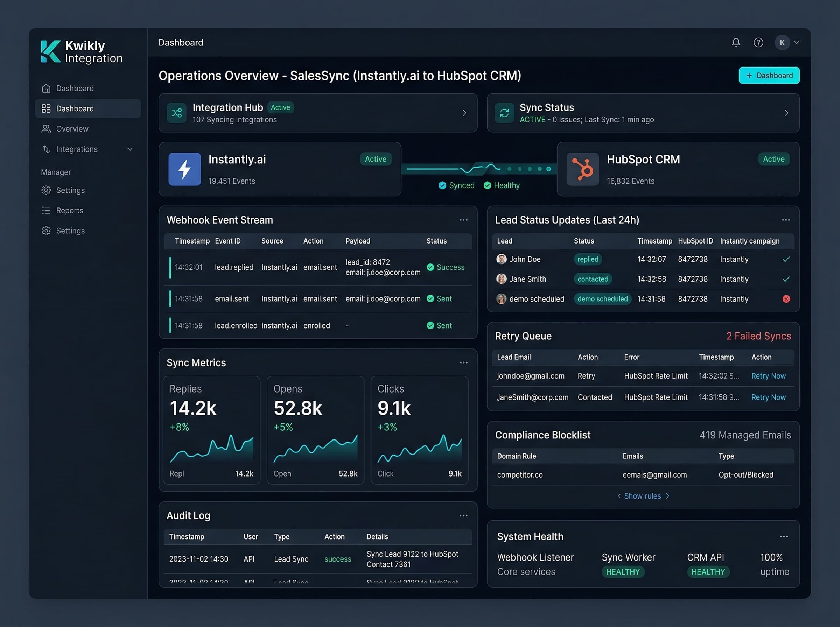Open the account dropdown beside the K avatar
Image resolution: width=840 pixels, height=627 pixels.
pyautogui.click(x=797, y=42)
